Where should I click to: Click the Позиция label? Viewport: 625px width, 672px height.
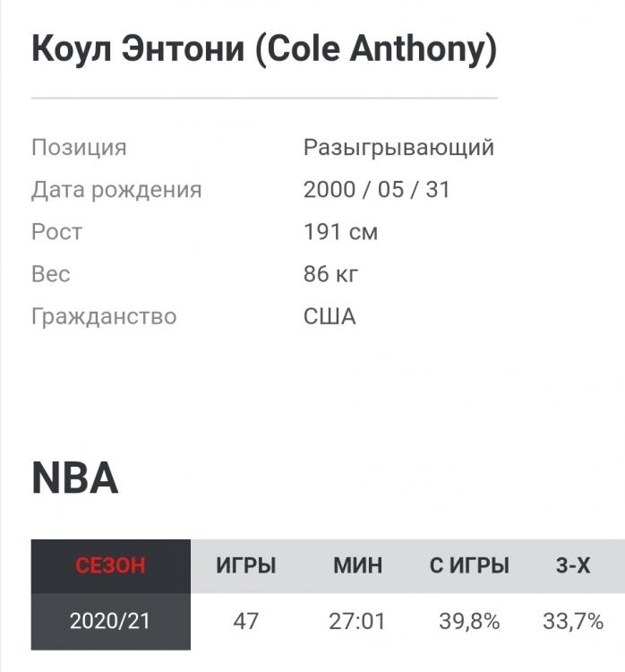coord(79,148)
